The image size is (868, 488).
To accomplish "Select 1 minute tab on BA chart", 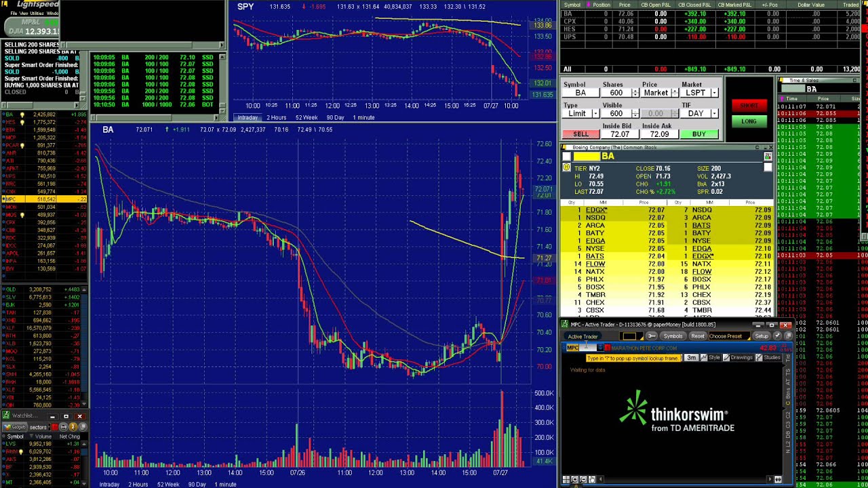I will coord(225,484).
